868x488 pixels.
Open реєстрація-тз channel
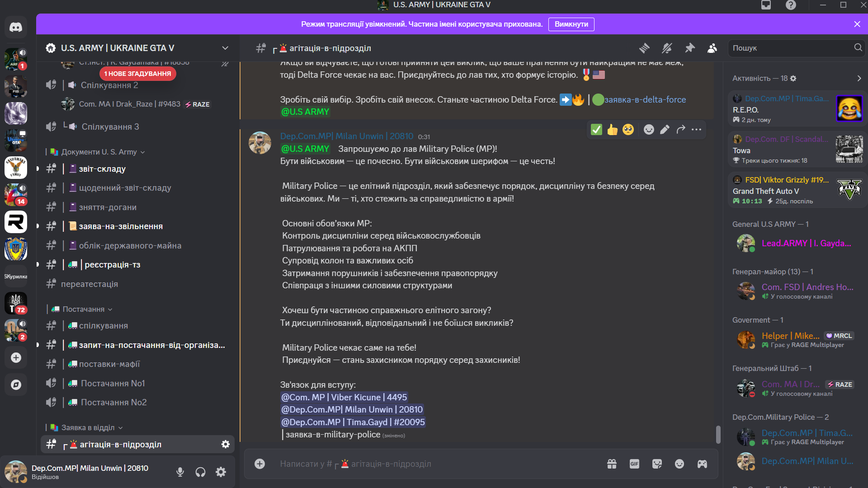(137, 265)
